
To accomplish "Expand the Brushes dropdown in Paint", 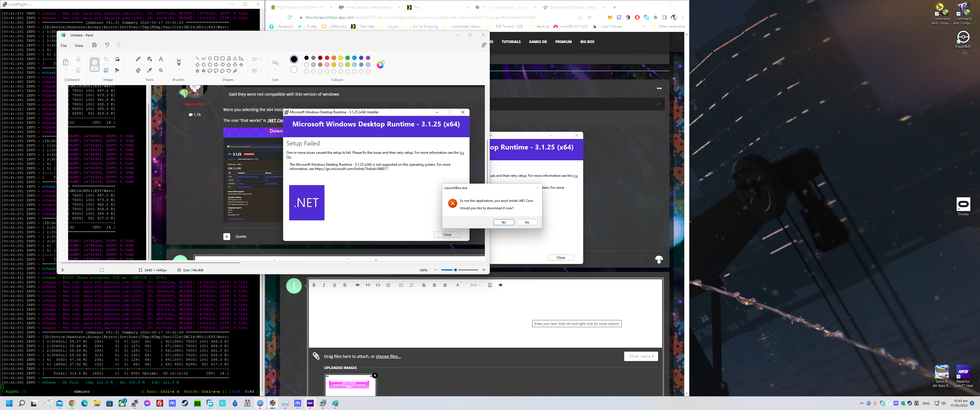I will click(x=179, y=69).
